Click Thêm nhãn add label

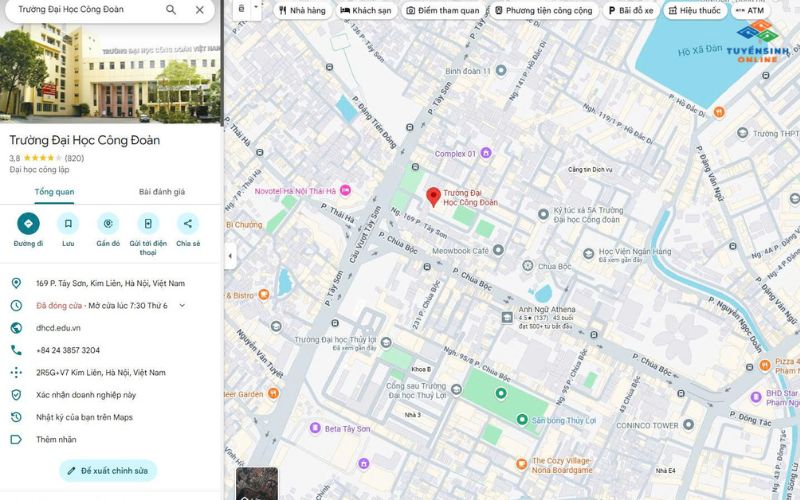pyautogui.click(x=56, y=439)
